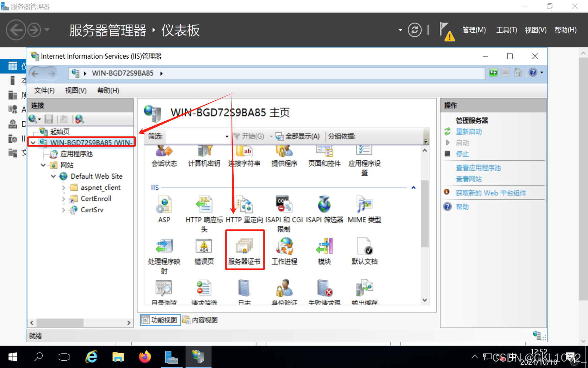Click the 查看网站 link
The height and width of the screenshot is (368, 588).
[x=469, y=179]
